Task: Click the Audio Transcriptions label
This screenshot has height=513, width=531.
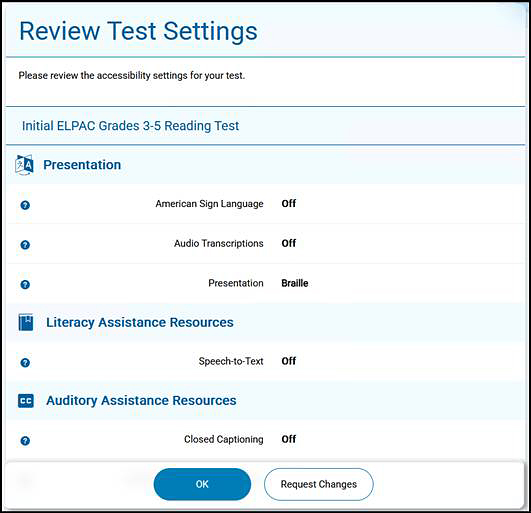Action: (218, 243)
